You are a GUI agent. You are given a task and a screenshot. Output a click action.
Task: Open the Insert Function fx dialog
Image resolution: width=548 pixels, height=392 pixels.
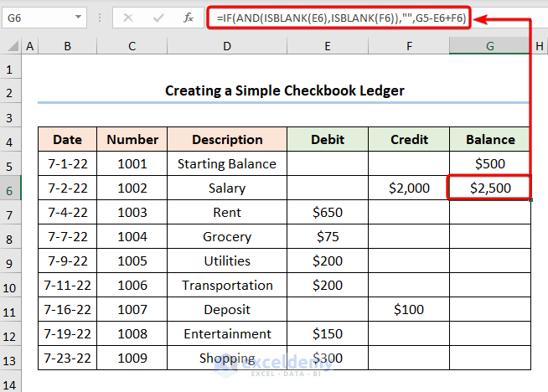tap(189, 18)
